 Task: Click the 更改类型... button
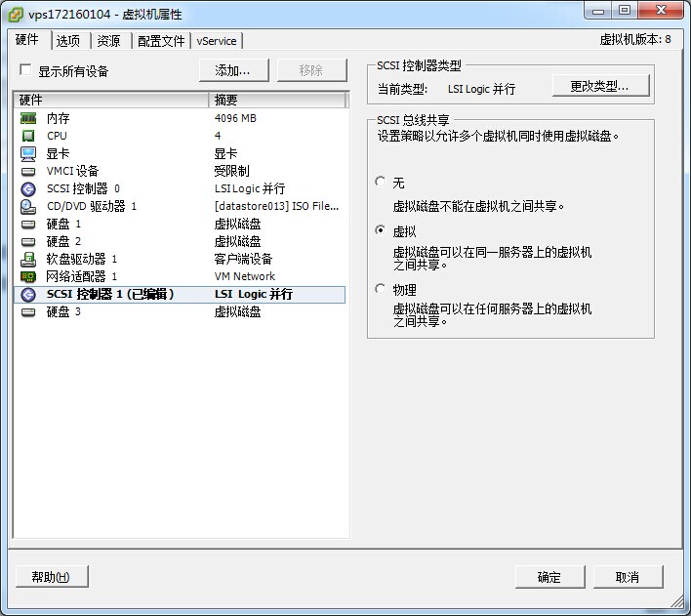coord(600,86)
